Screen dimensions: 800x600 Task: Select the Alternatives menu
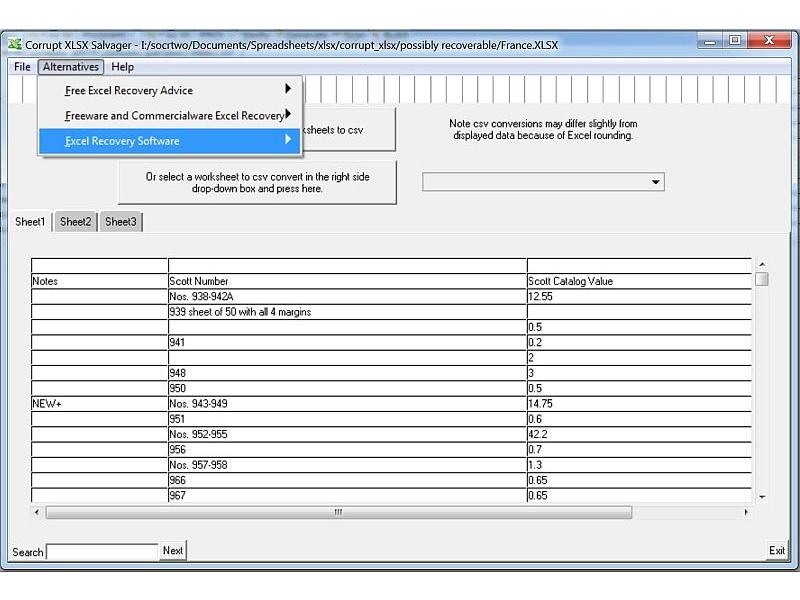pyautogui.click(x=70, y=67)
